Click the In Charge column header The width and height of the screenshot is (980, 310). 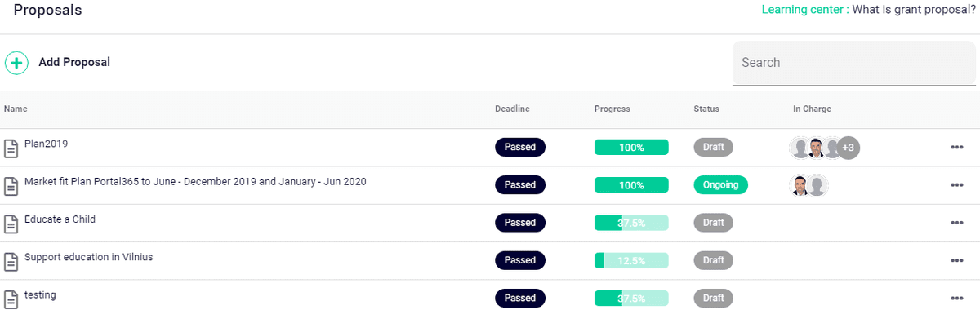812,108
